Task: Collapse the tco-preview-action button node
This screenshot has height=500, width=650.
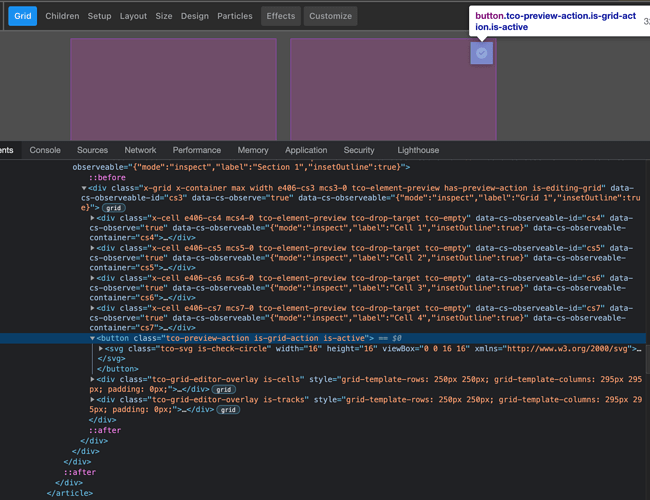Action: point(93,338)
